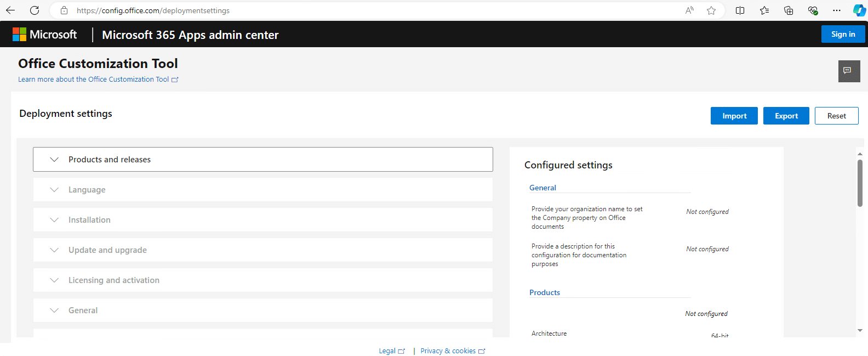Expand Licensing and activation section
This screenshot has height=356, width=868.
263,280
